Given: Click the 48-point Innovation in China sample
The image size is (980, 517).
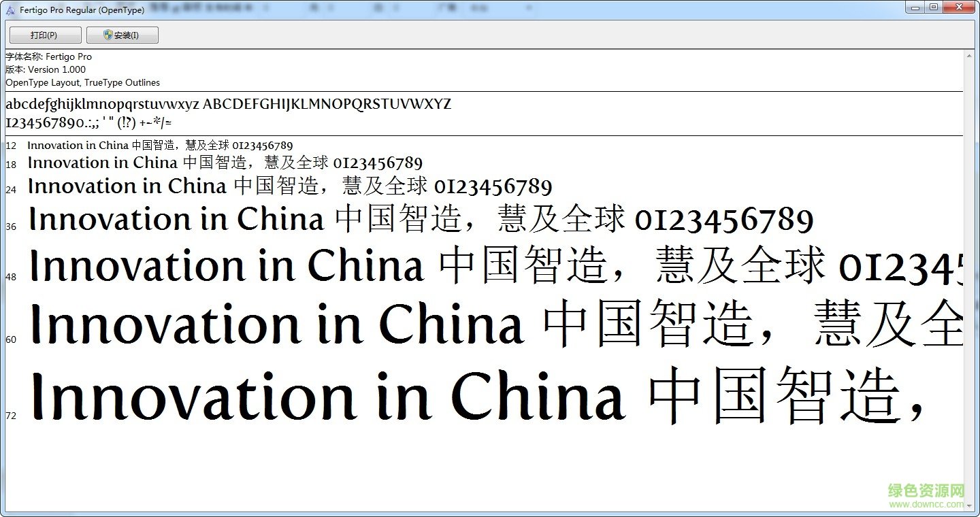Looking at the screenshot, I should (x=496, y=265).
